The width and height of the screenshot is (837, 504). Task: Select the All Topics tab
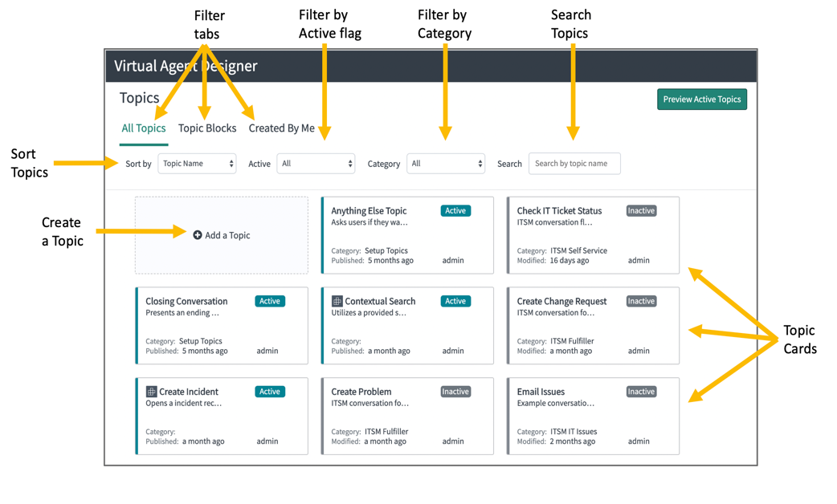click(x=144, y=128)
